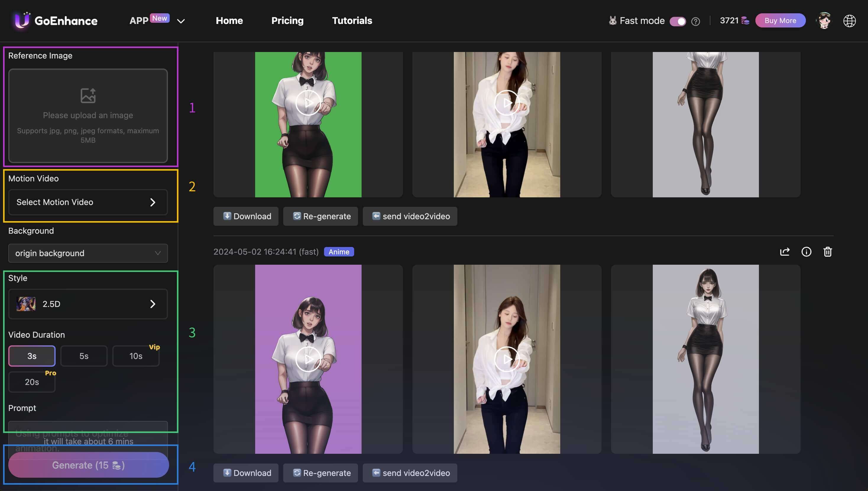The image size is (868, 491).
Task: View info for the 2024-05-02 generation
Action: point(807,252)
